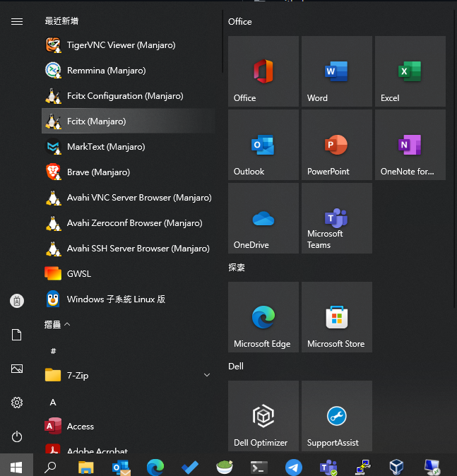Viewport: 457px width, 476px height.
Task: Open the green bowl app on taskbar
Action: pos(225,467)
